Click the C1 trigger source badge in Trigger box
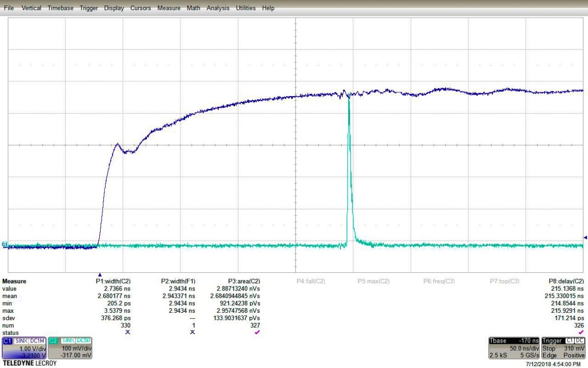The height and width of the screenshot is (368, 588). [569, 341]
